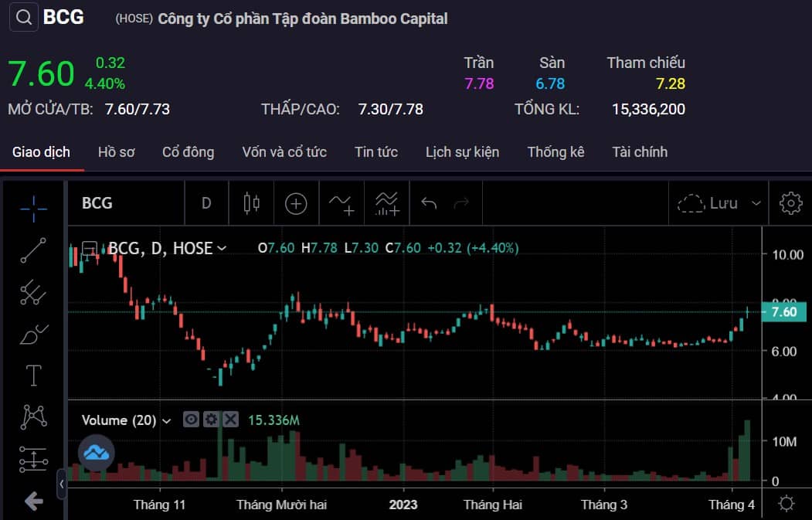This screenshot has height=520, width=812.
Task: Switch to the Tài chính tab
Action: tap(640, 152)
